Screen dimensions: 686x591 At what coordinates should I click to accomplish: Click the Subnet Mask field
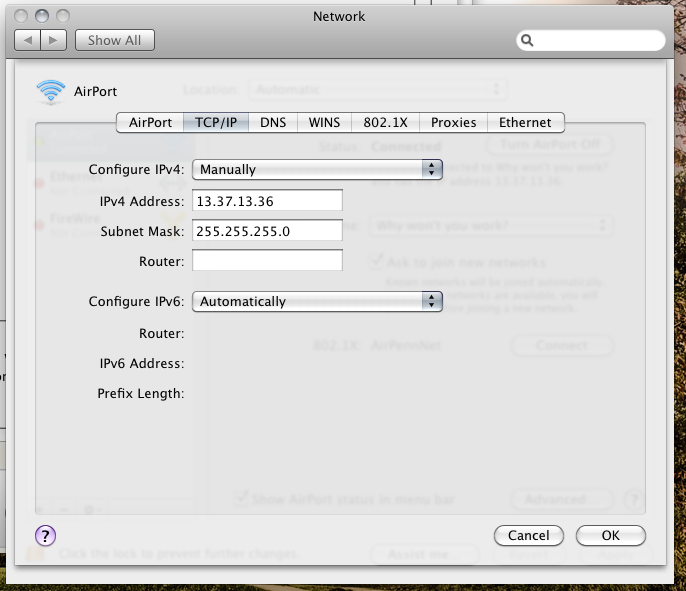click(x=267, y=231)
